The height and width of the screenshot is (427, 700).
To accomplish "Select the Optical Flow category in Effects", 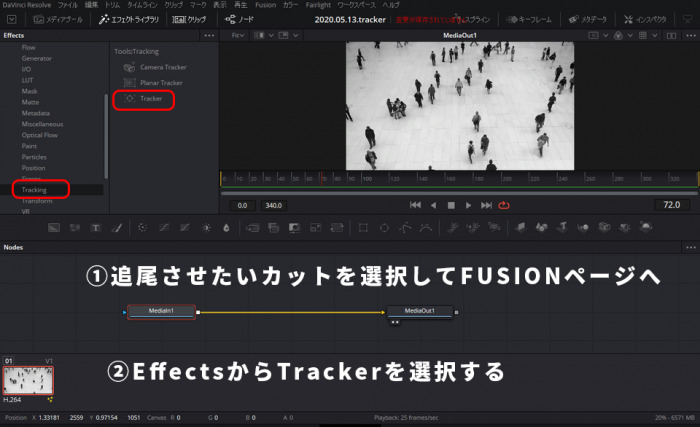I will point(39,135).
